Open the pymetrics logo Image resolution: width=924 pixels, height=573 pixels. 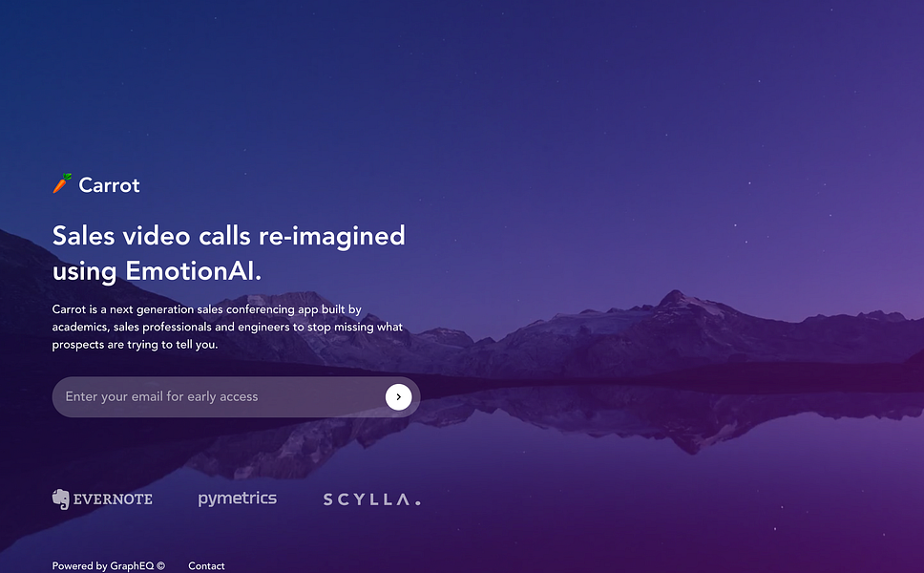(x=237, y=499)
